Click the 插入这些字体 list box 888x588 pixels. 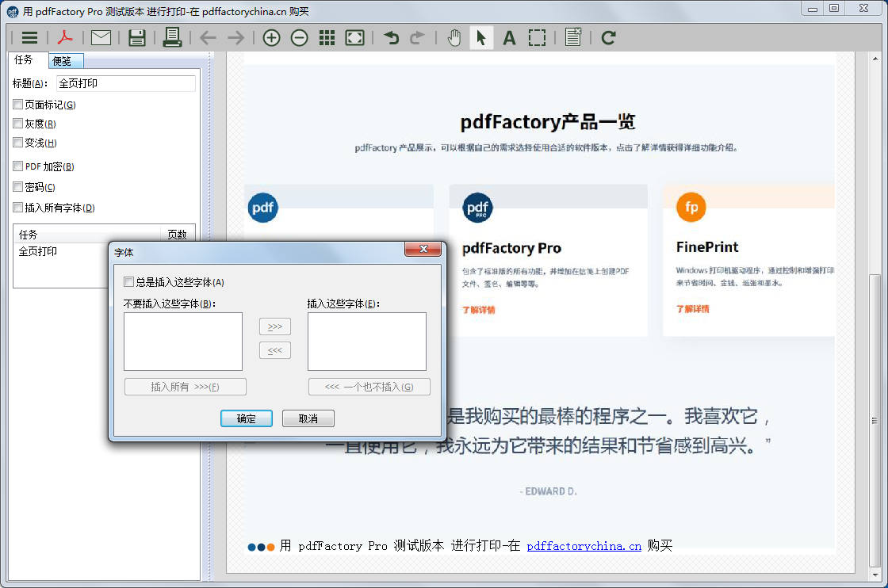click(x=367, y=342)
